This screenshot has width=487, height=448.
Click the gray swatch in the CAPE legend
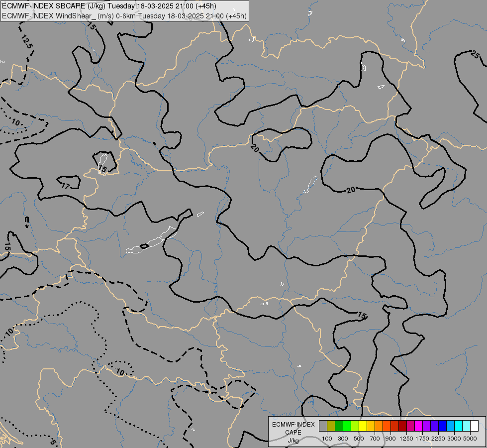tap(323, 426)
